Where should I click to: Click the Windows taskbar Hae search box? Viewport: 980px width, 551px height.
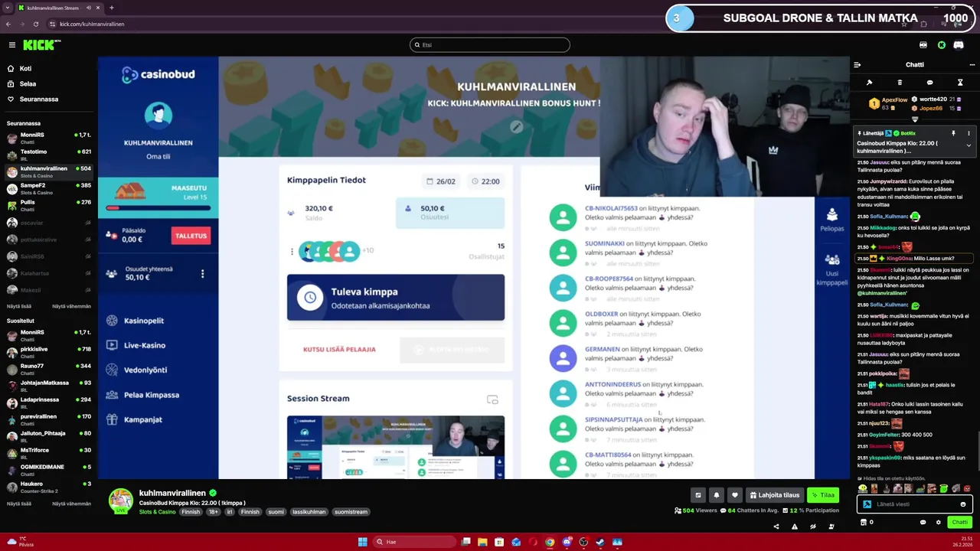coord(415,542)
